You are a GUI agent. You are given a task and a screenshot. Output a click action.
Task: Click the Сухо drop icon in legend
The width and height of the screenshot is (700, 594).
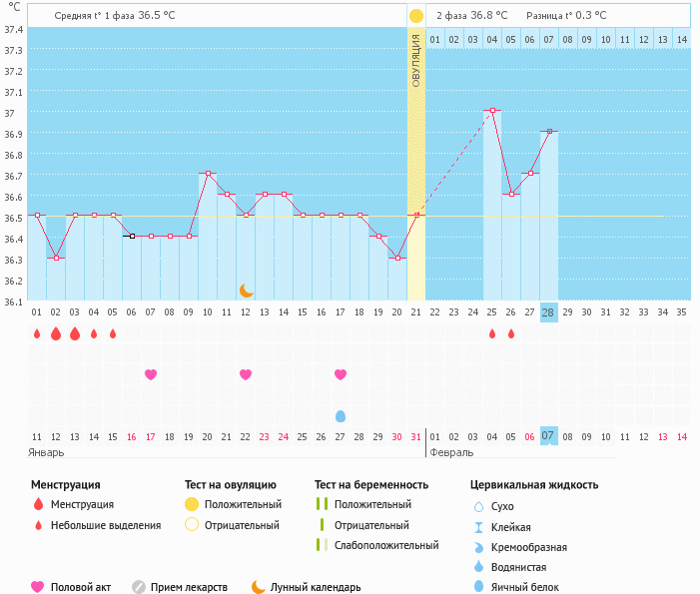coord(478,506)
